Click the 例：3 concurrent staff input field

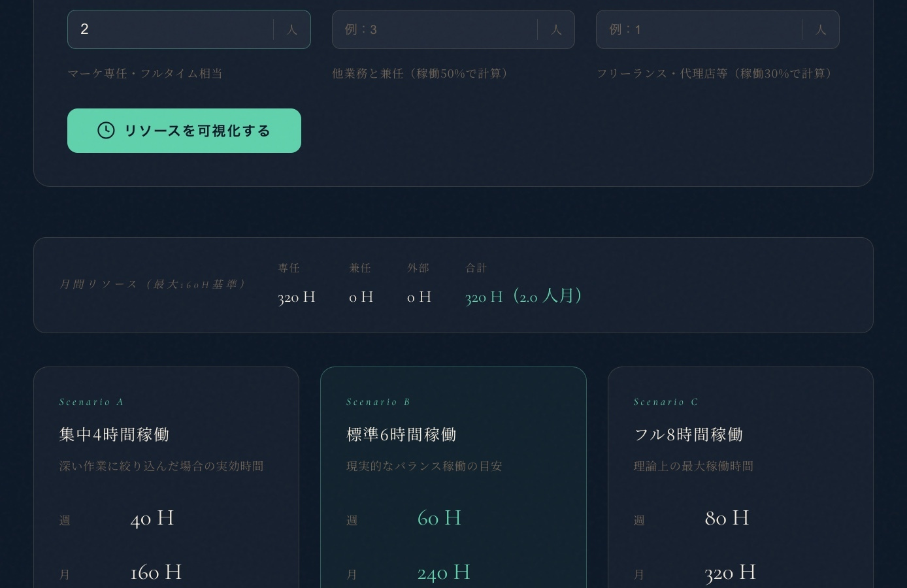pos(453,29)
